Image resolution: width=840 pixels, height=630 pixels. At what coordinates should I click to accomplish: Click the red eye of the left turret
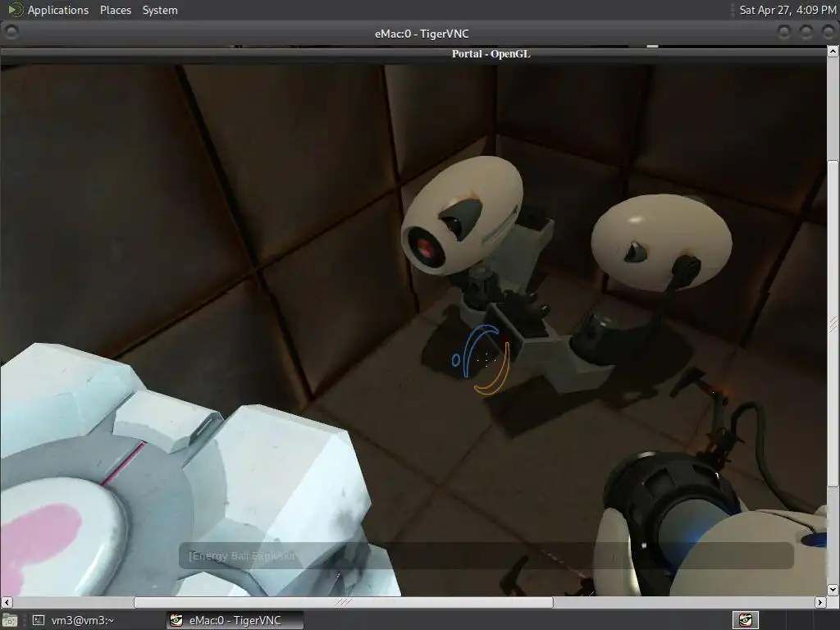425,248
